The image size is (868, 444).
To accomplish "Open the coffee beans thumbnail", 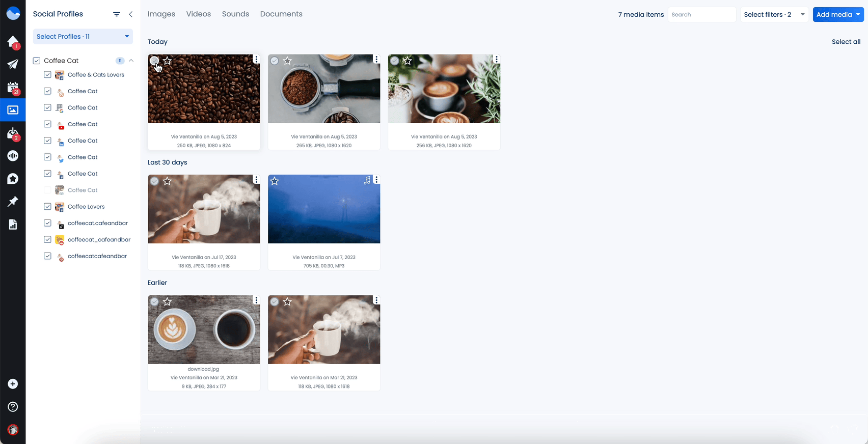I will [x=204, y=89].
